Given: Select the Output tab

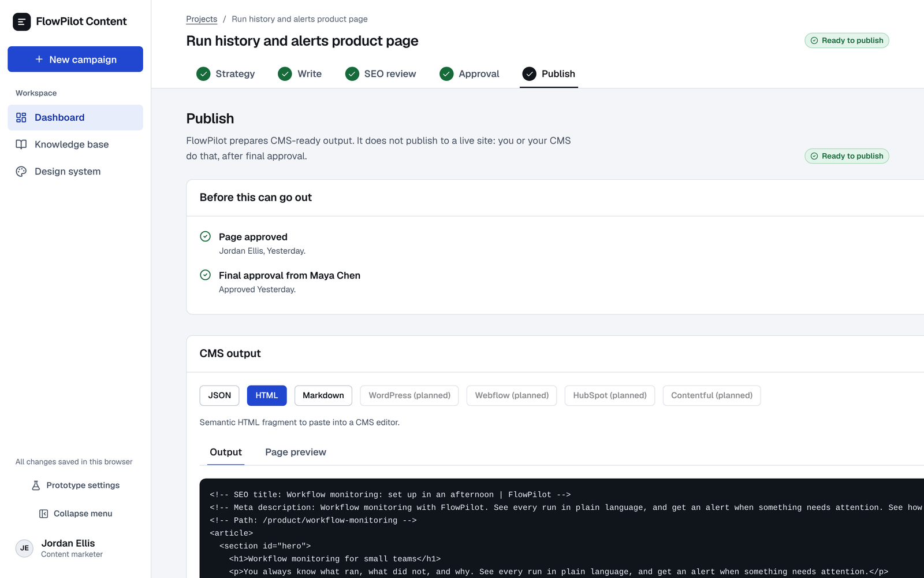Looking at the screenshot, I should tap(226, 452).
